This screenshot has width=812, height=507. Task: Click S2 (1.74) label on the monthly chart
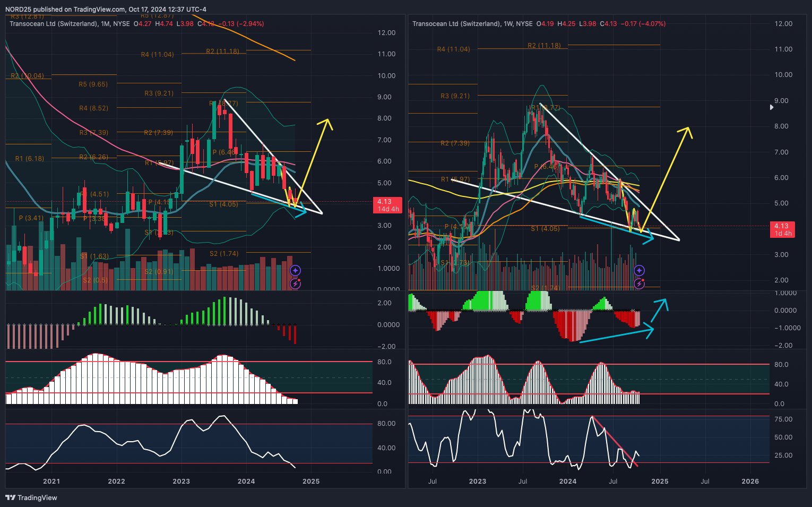pos(224,254)
